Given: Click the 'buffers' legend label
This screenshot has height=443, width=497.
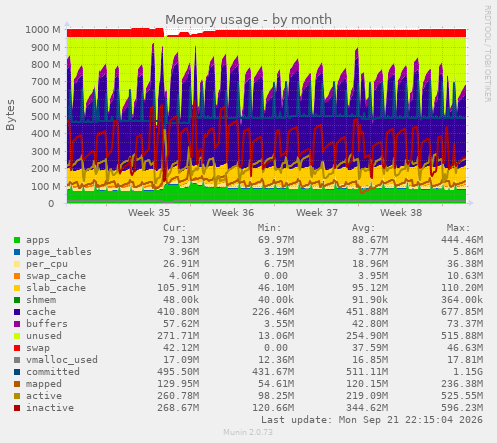Looking at the screenshot, I should pyautogui.click(x=47, y=324).
